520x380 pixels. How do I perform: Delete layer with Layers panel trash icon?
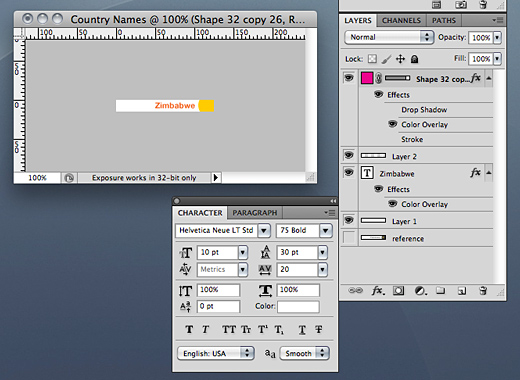(x=483, y=291)
